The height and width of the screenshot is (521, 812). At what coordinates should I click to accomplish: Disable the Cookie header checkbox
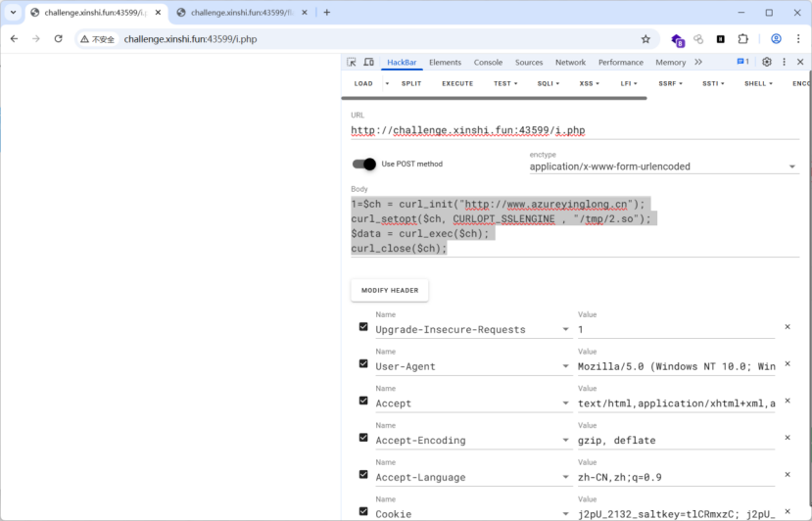tap(363, 511)
